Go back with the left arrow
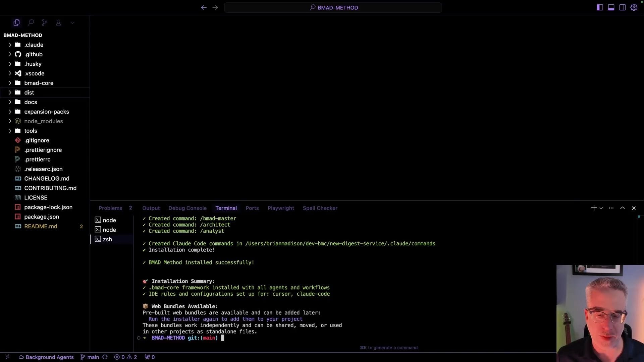The width and height of the screenshot is (644, 362). click(x=204, y=7)
